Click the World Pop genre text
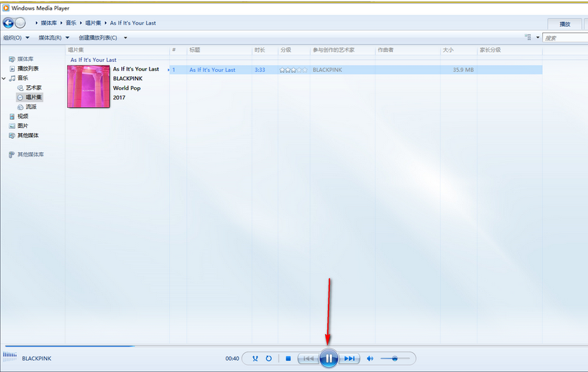 click(x=127, y=88)
